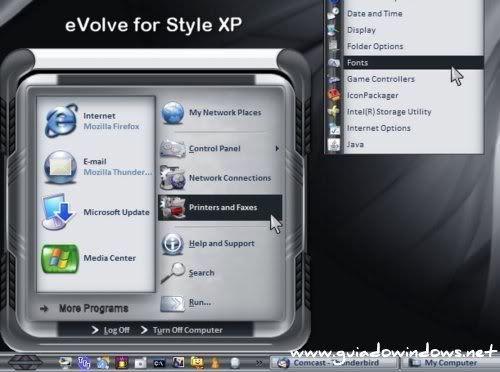Expand the quick launch overflow chevron
The width and height of the screenshot is (500, 372).
259,363
